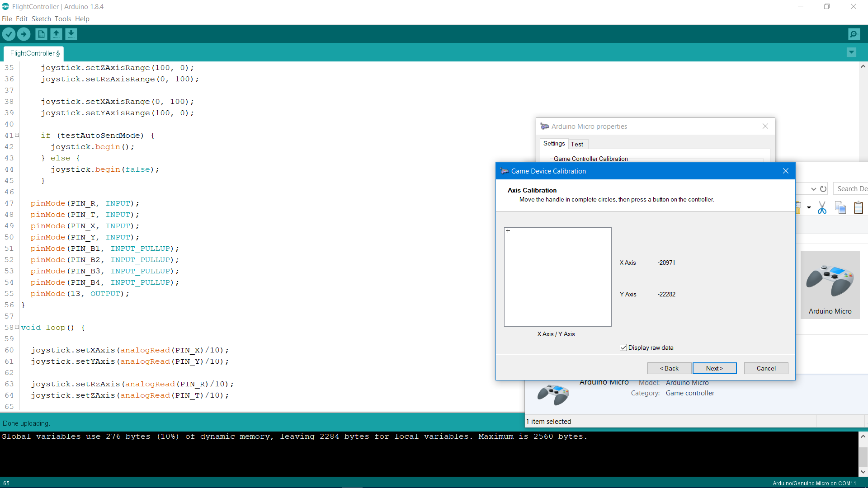Cancel the Game Device Calibration
The height and width of the screenshot is (488, 868).
tap(766, 368)
